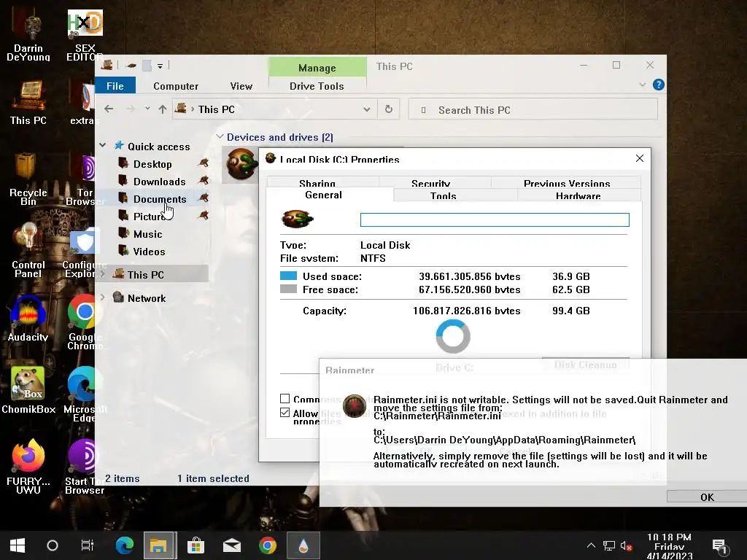Open the Recycle Bin desktop icon

(x=28, y=179)
